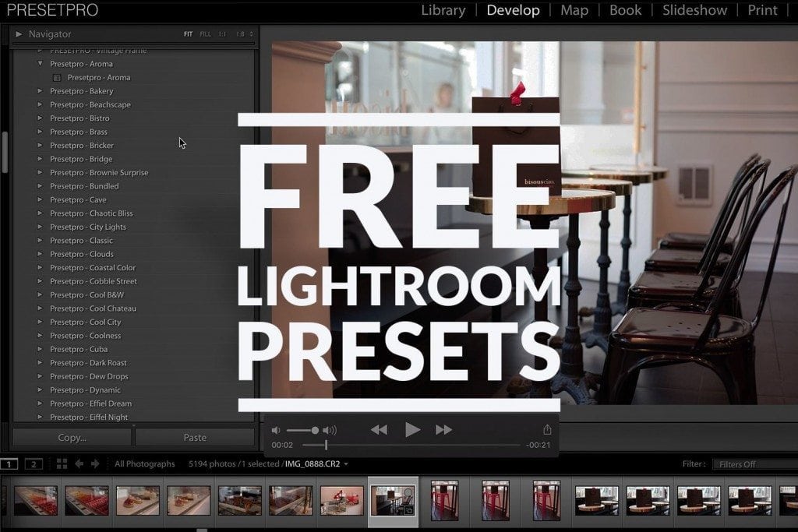Expand the Presetpro - Bistro folder
798x532 pixels.
(x=40, y=118)
